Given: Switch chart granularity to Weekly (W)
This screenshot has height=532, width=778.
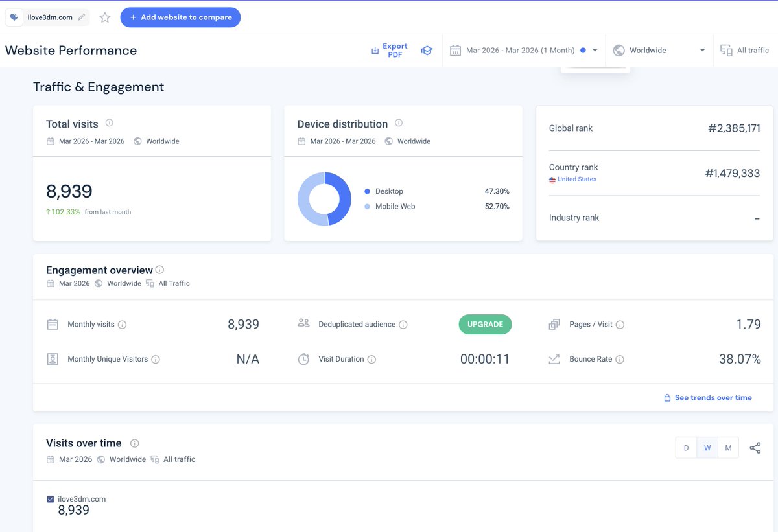Looking at the screenshot, I should (x=707, y=448).
